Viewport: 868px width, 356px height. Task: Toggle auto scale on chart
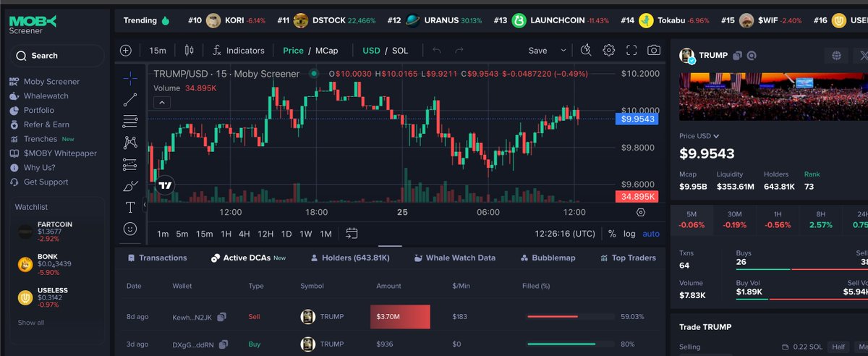tap(651, 234)
